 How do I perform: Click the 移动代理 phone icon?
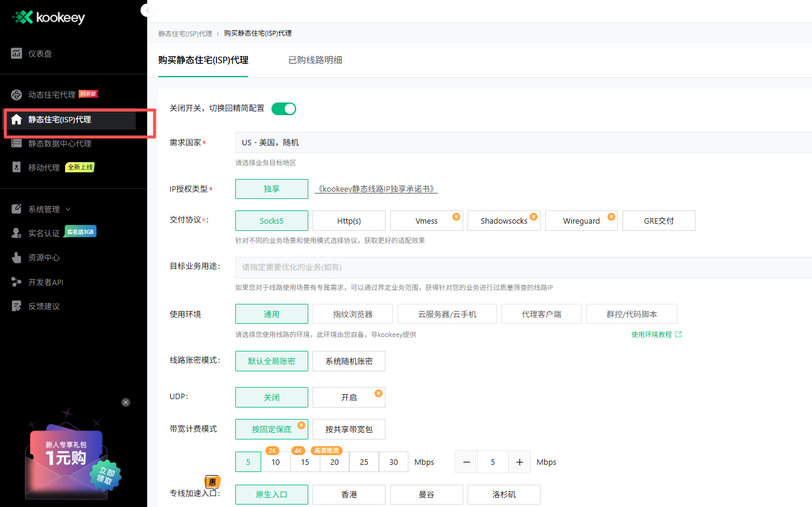17,168
